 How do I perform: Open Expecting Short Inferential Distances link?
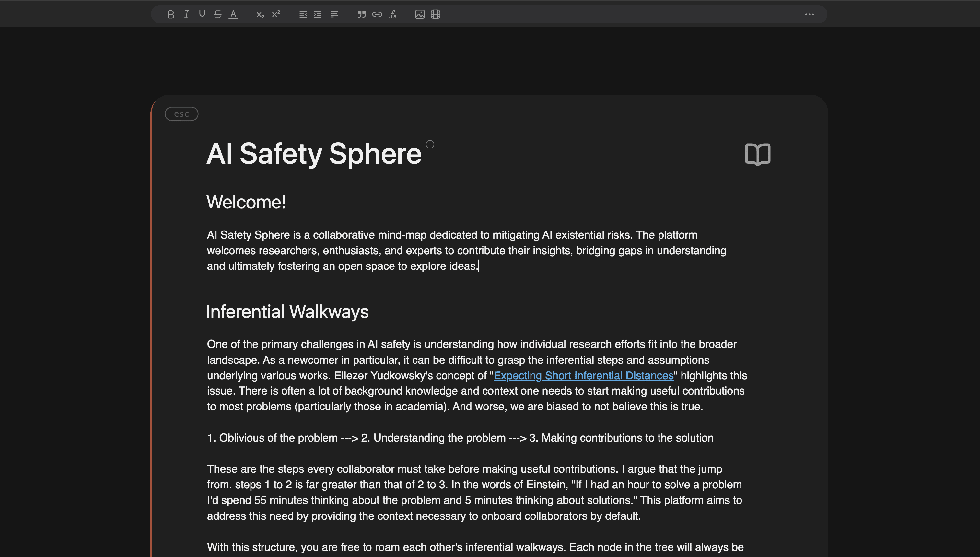[x=583, y=376]
